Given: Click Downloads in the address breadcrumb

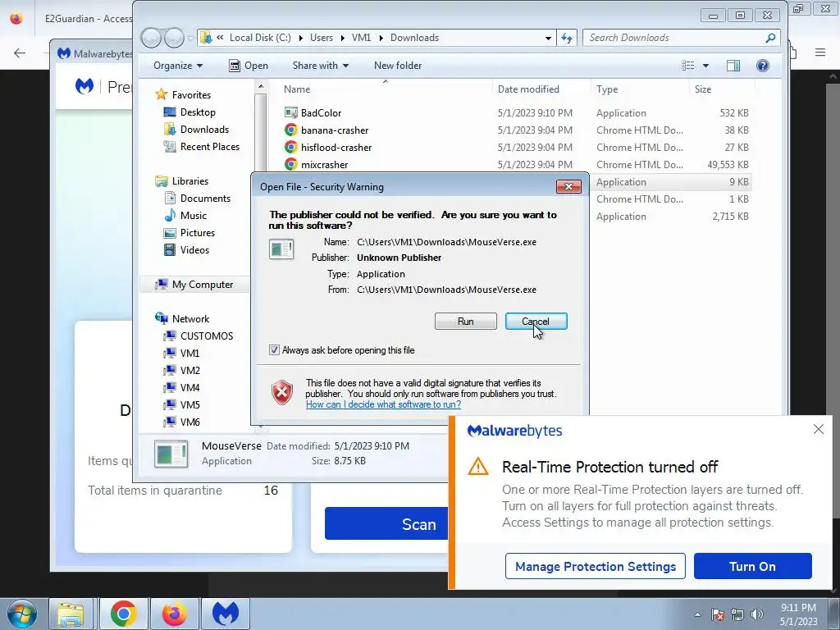Looking at the screenshot, I should click(x=414, y=38).
